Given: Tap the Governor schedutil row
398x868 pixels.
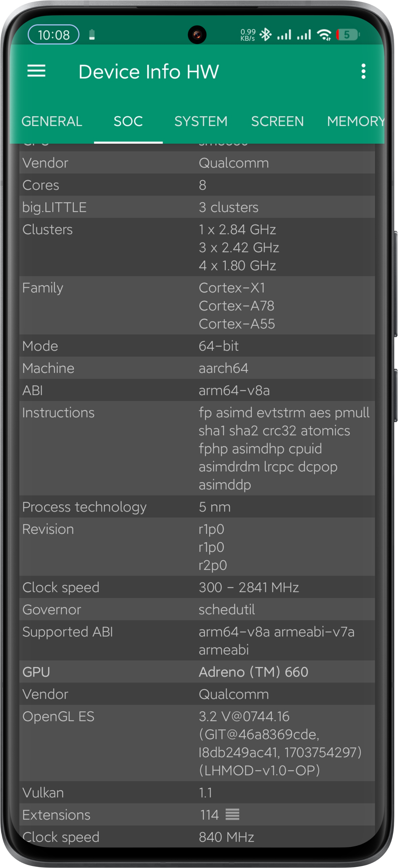Looking at the screenshot, I should point(197,609).
